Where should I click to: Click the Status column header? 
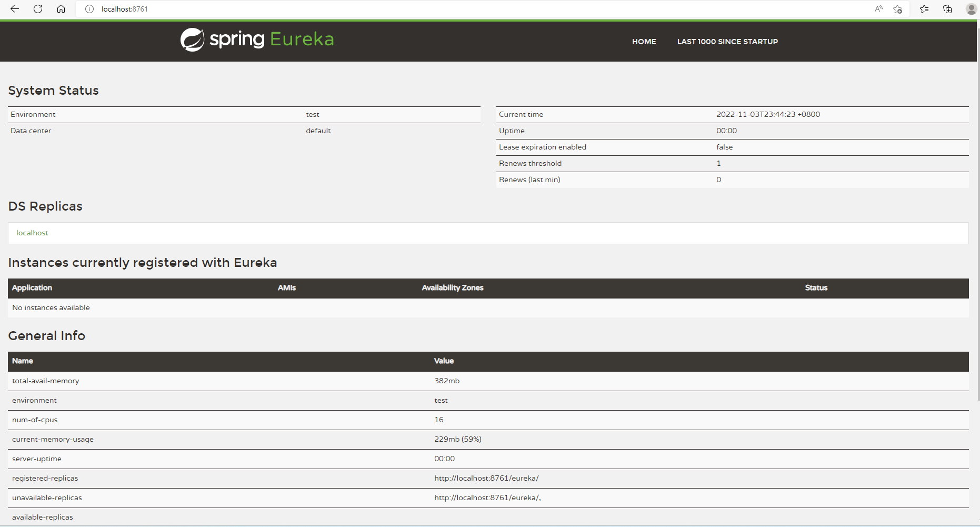[816, 288]
